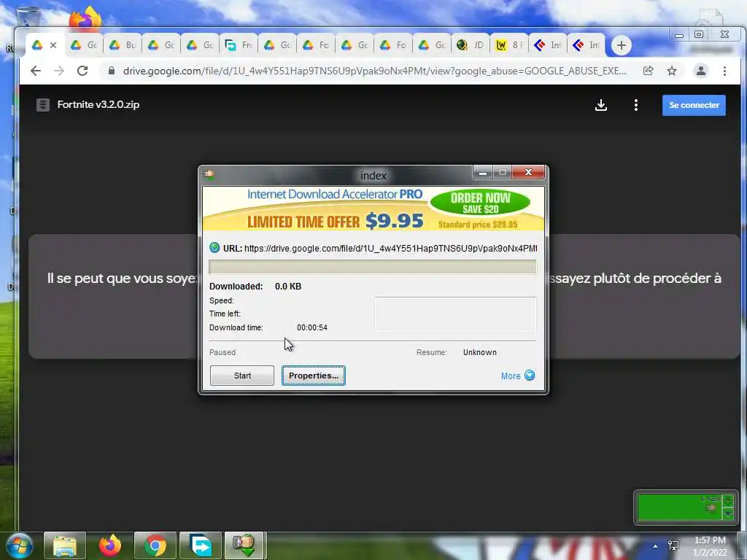This screenshot has width=747, height=560.
Task: Click the Downloaded 0.0 KB value
Action: [287, 286]
